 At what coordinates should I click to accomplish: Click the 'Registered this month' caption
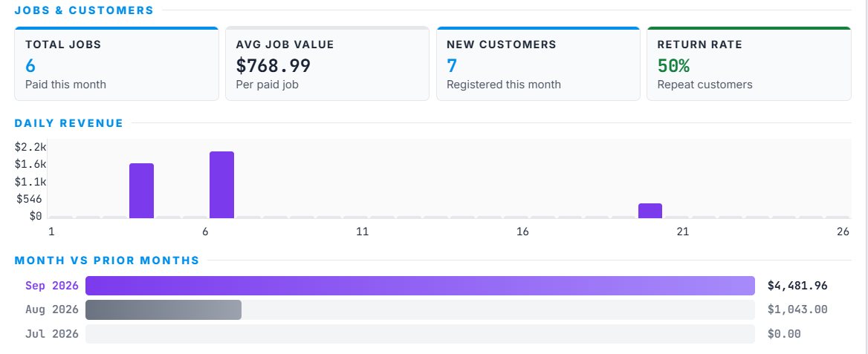[x=504, y=85]
